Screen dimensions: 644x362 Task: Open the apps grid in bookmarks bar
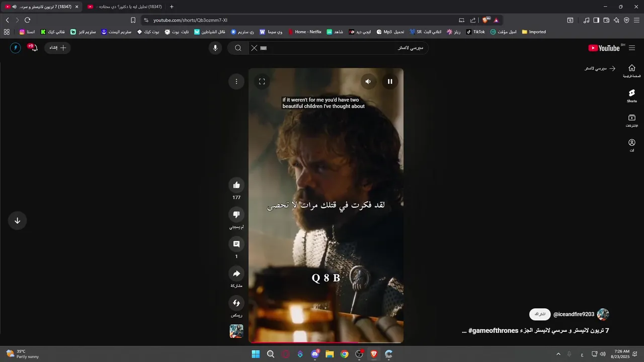coord(7,32)
